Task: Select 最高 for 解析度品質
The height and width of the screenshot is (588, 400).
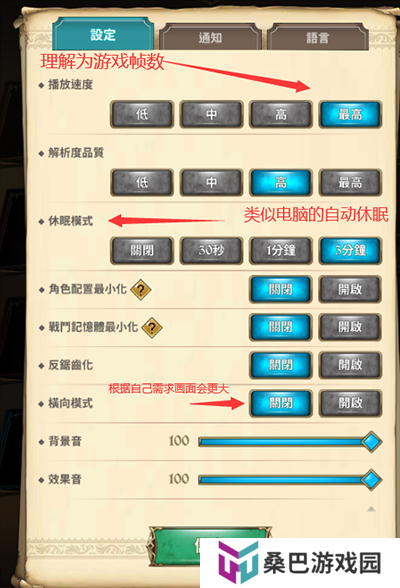Action: pyautogui.click(x=350, y=182)
